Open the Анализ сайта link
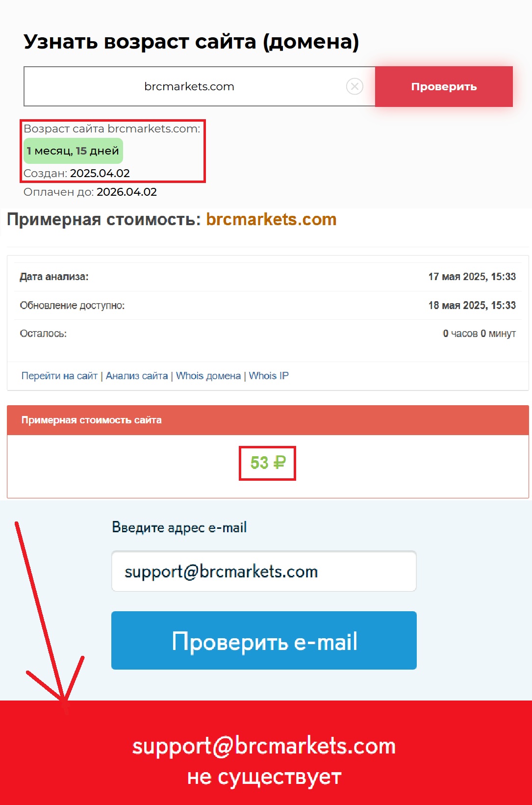532x805 pixels. pyautogui.click(x=137, y=376)
